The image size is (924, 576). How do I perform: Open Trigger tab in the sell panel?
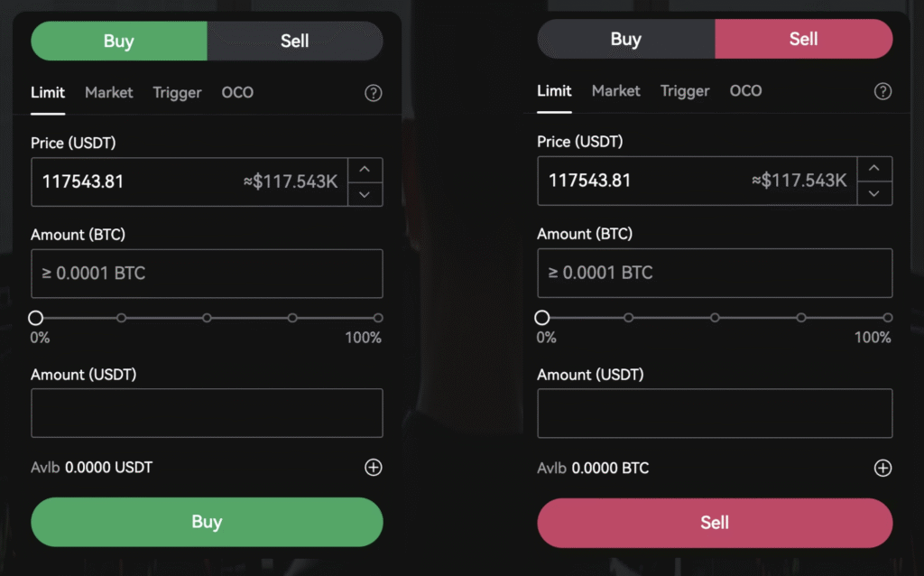684,90
